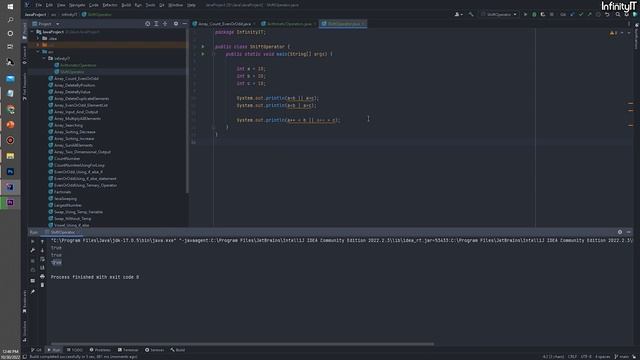Click the print icon in Run panel
Image resolution: width=640 pixels, height=360 pixels.
tap(42, 276)
